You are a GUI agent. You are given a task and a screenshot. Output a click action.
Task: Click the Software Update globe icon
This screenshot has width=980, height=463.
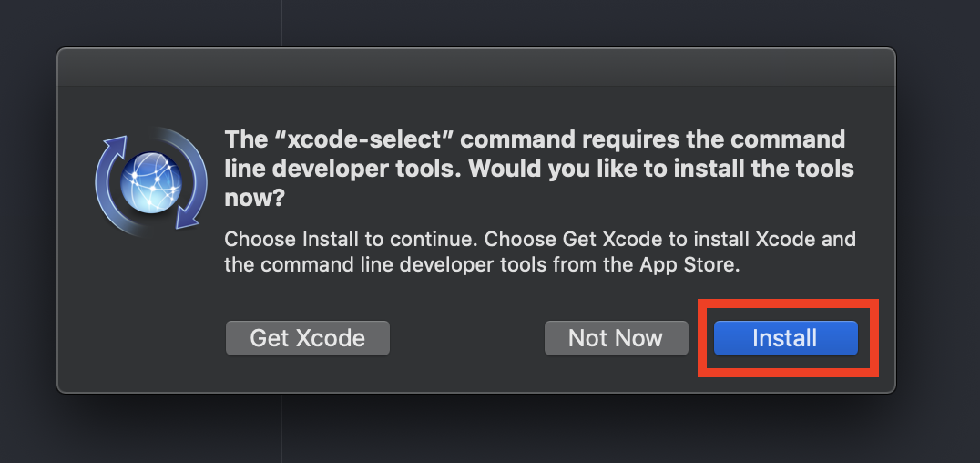pyautogui.click(x=151, y=182)
